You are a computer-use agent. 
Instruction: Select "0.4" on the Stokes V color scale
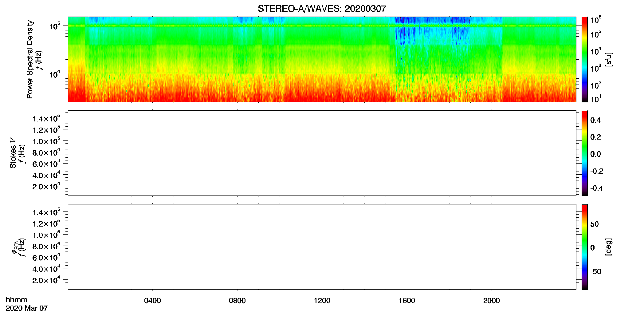(x=595, y=120)
